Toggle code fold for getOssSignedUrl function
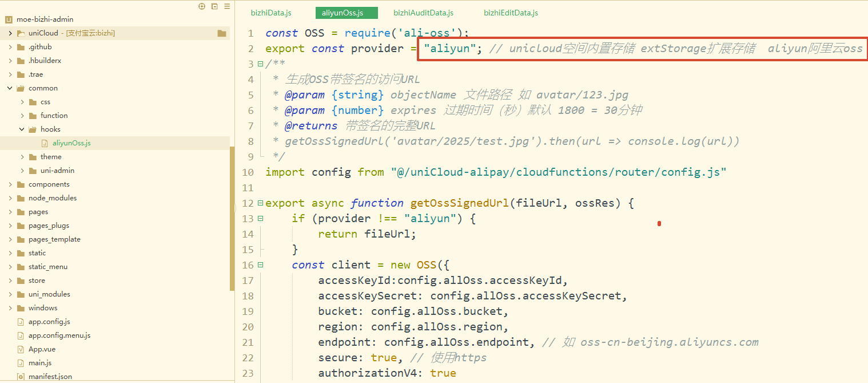 coord(260,203)
